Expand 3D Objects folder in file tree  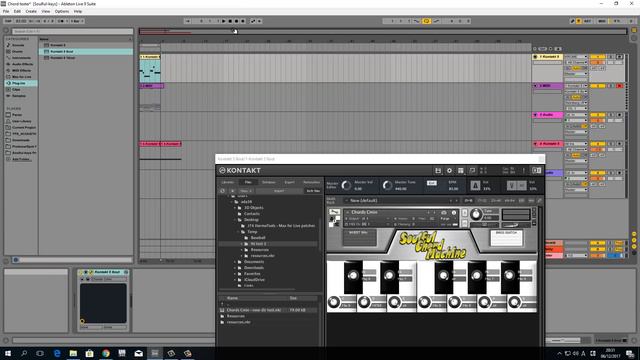[236, 208]
